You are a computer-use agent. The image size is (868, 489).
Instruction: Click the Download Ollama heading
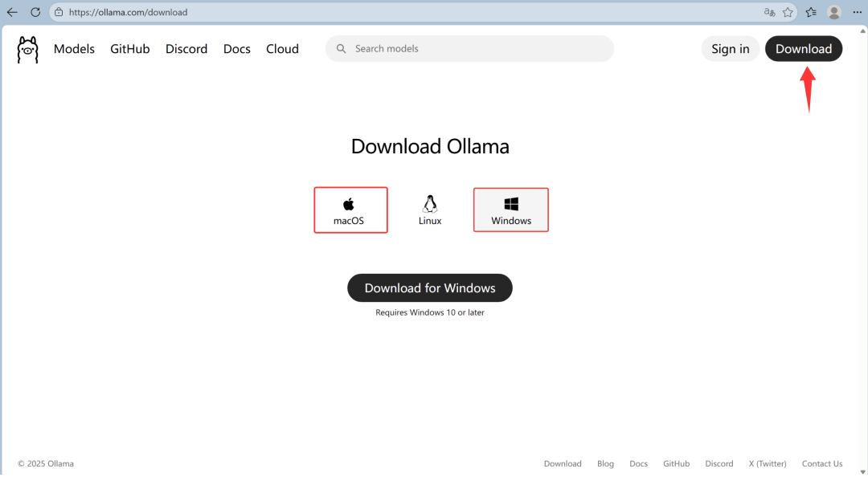(429, 147)
